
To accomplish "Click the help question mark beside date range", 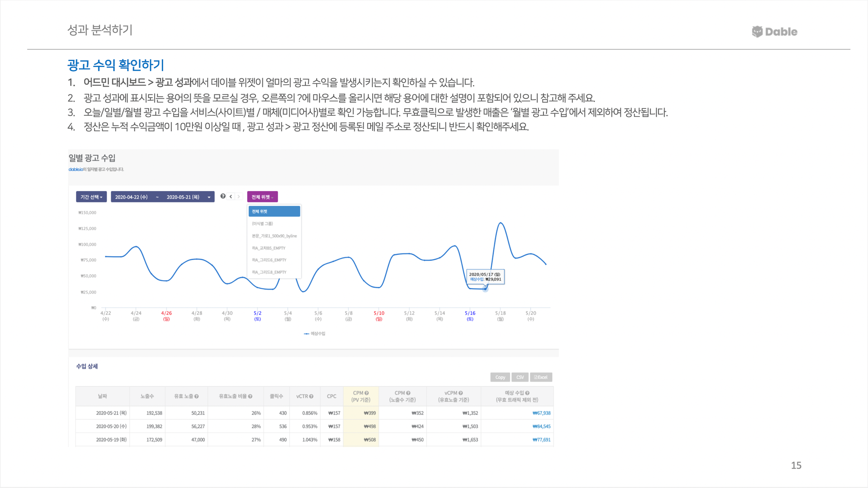I will (x=223, y=196).
